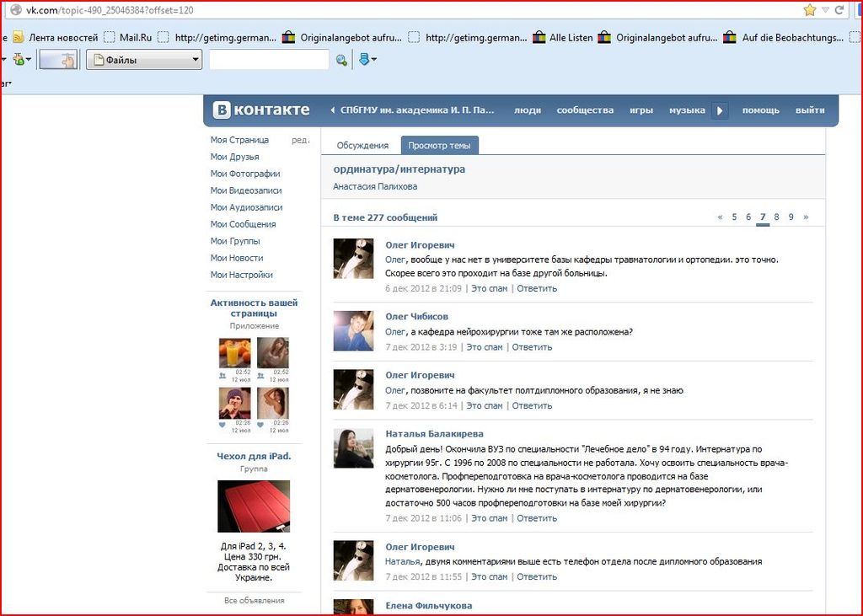Click the play arrow next to музыка
The image size is (863, 616).
[719, 110]
